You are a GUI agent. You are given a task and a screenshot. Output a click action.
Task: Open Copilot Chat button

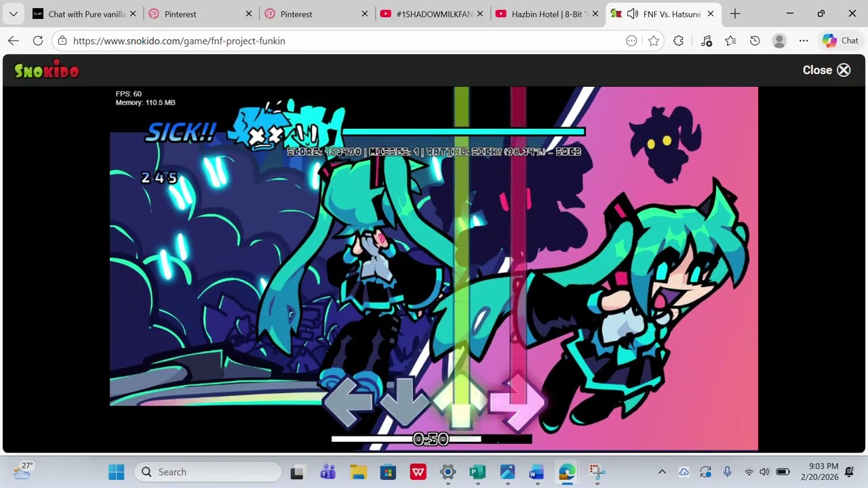(841, 41)
